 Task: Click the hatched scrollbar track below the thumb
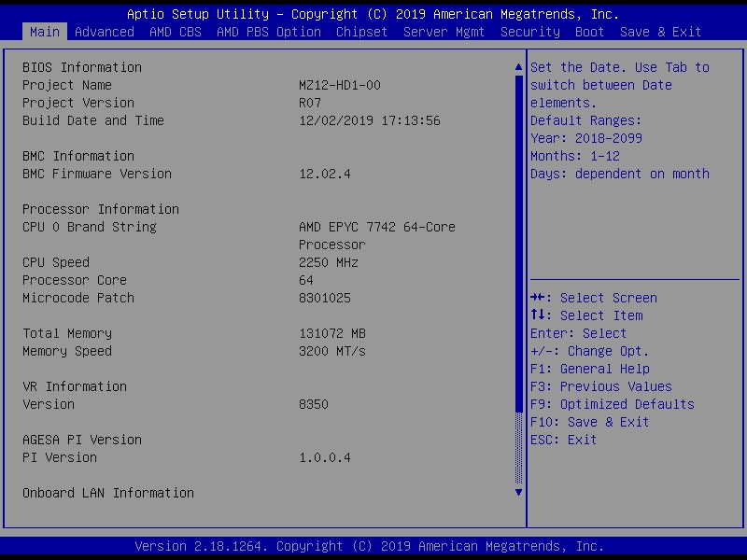click(519, 448)
